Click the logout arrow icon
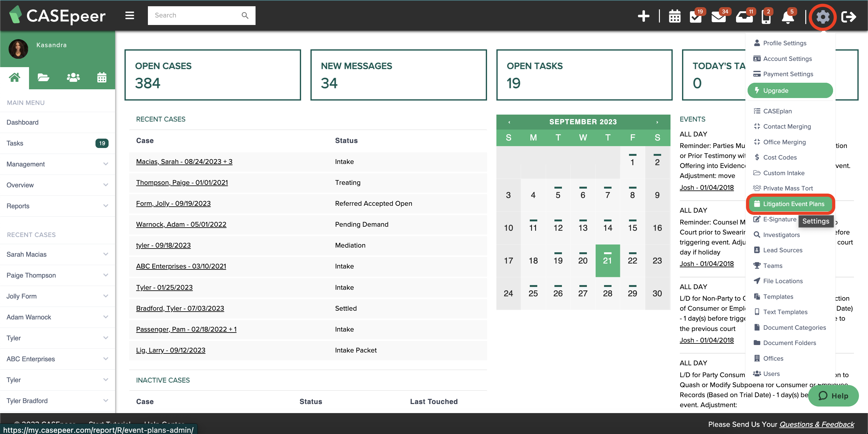This screenshot has width=868, height=434. coord(848,17)
